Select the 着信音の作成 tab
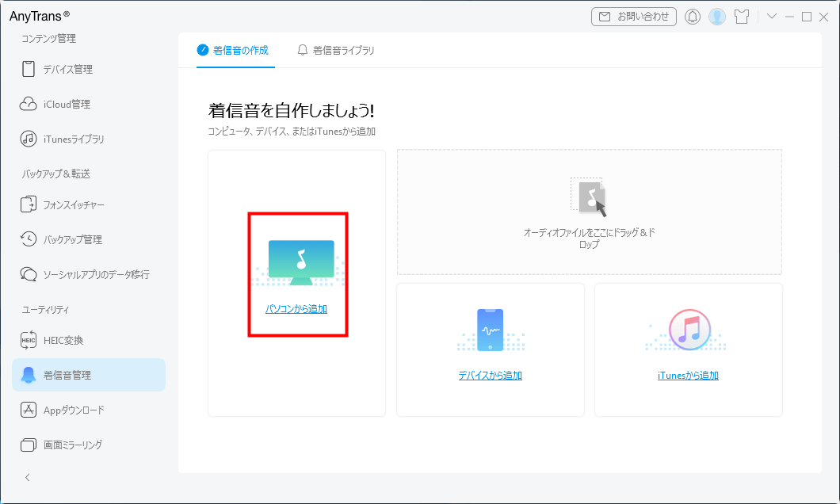The height and width of the screenshot is (504, 840). click(235, 49)
